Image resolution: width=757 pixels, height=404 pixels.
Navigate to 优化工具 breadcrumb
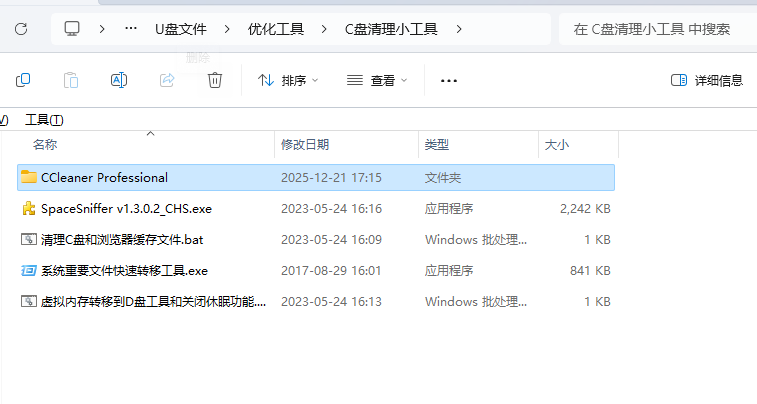[276, 29]
